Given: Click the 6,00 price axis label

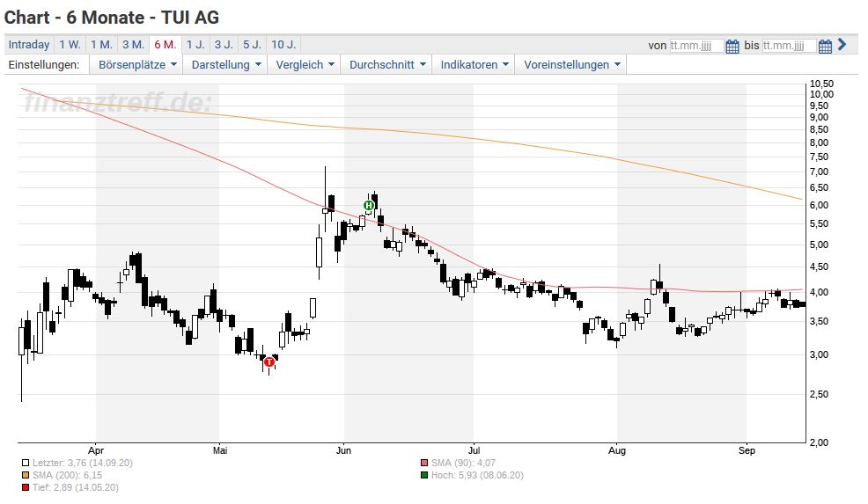Looking at the screenshot, I should pyautogui.click(x=820, y=205).
